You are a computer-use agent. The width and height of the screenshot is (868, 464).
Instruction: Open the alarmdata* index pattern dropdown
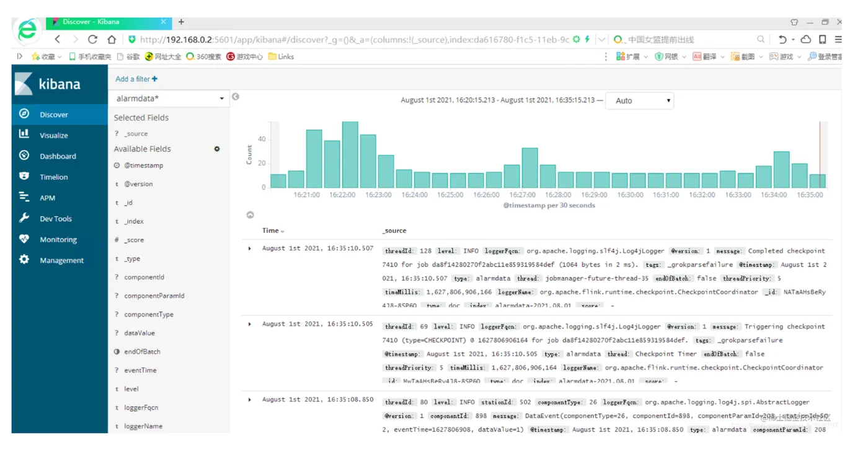(x=170, y=98)
